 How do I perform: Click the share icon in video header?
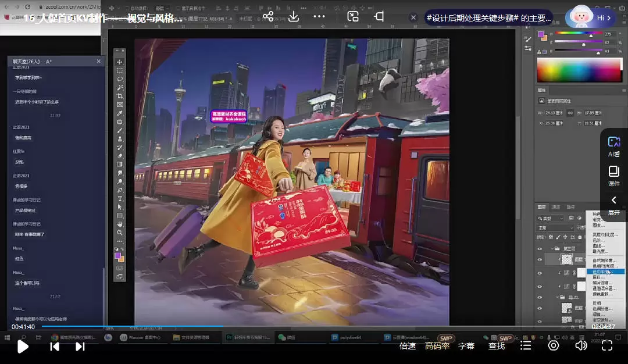[268, 16]
